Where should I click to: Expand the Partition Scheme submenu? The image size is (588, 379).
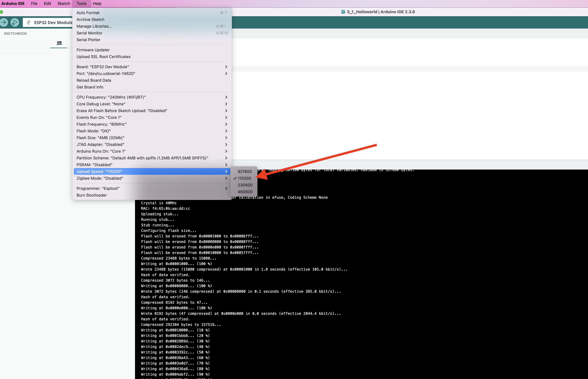pos(152,158)
